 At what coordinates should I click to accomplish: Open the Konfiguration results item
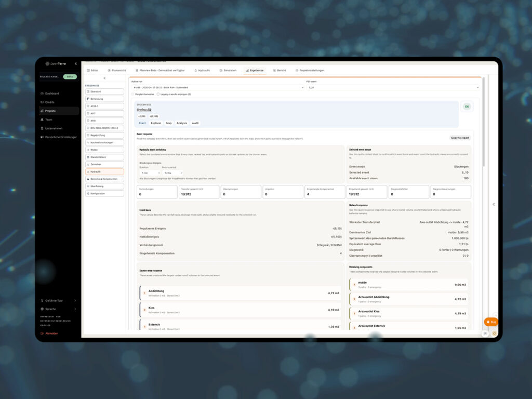click(x=104, y=193)
